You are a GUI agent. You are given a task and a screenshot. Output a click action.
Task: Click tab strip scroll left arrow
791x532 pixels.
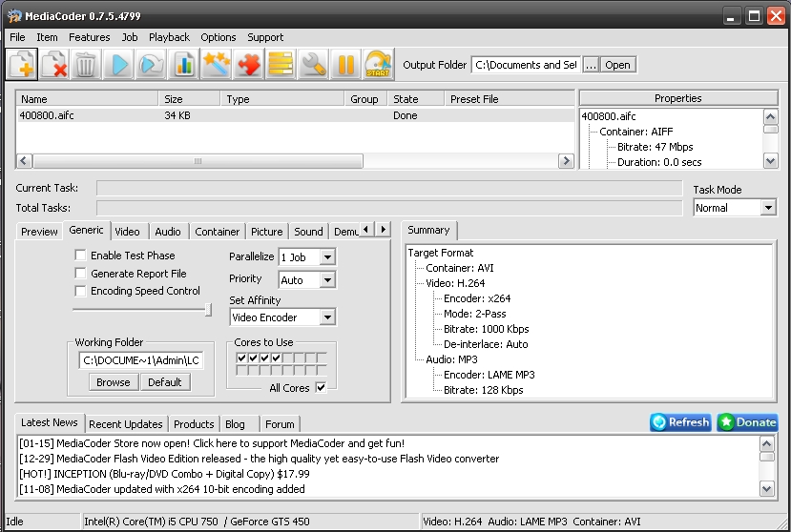[366, 230]
